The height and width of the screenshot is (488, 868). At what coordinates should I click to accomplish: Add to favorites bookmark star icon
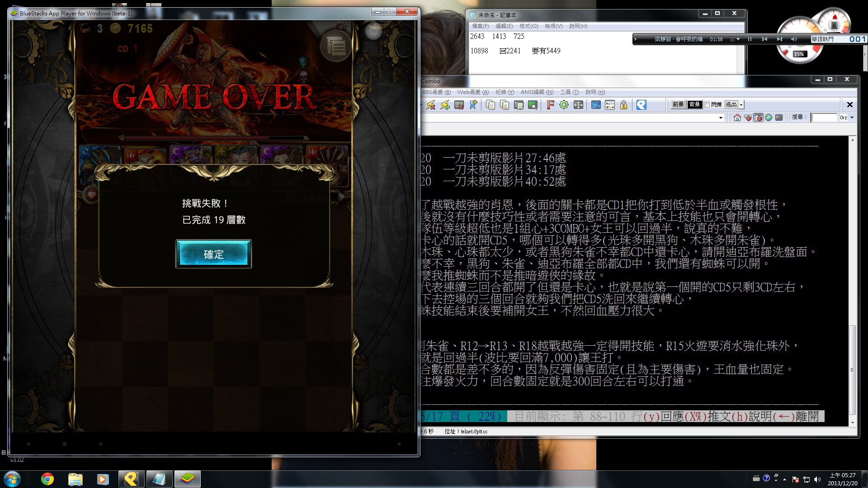tap(473, 105)
